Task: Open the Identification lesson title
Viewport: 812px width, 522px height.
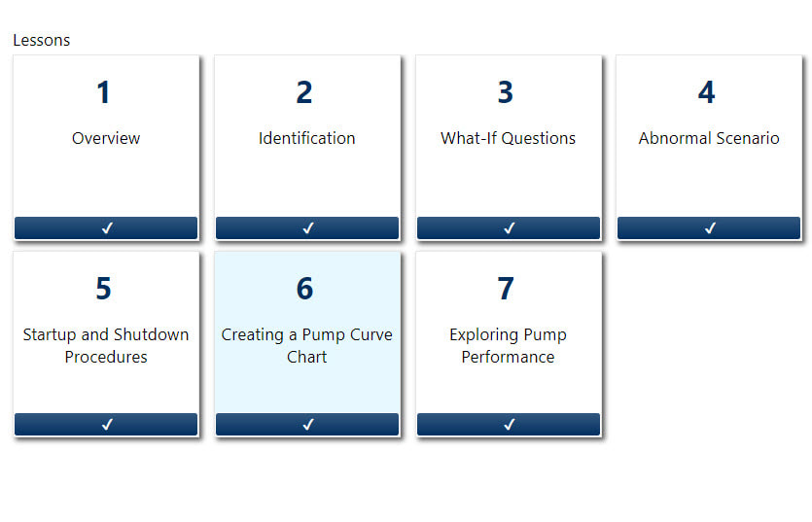Action: coord(307,138)
